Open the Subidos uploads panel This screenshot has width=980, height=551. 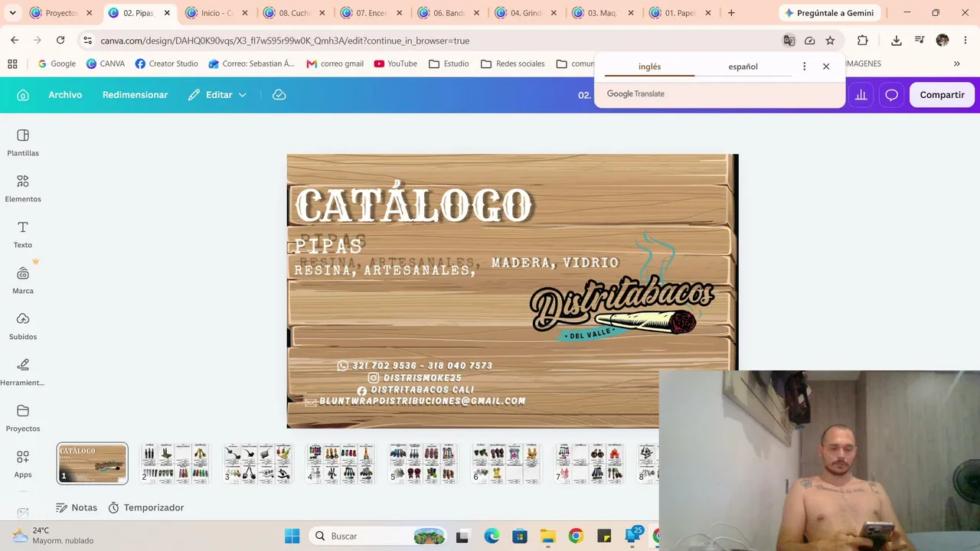click(23, 326)
